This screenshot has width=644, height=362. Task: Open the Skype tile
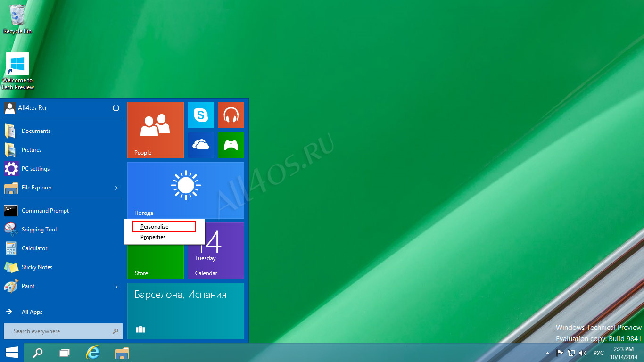[201, 115]
